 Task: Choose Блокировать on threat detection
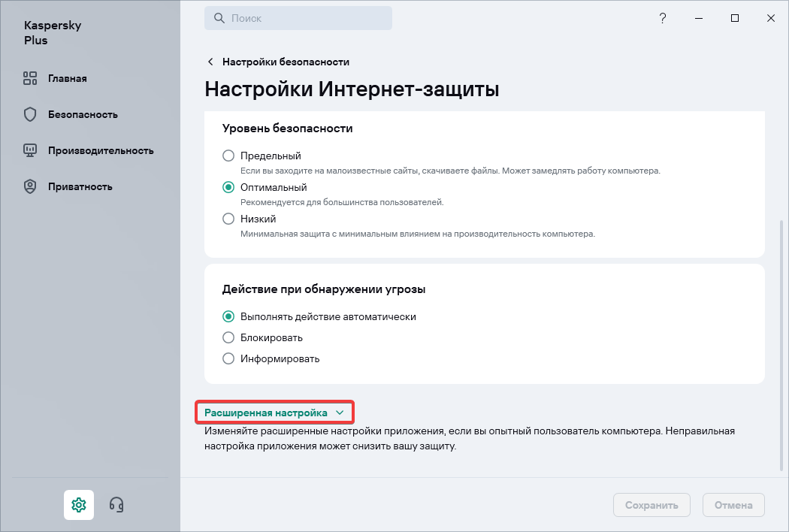coord(228,337)
